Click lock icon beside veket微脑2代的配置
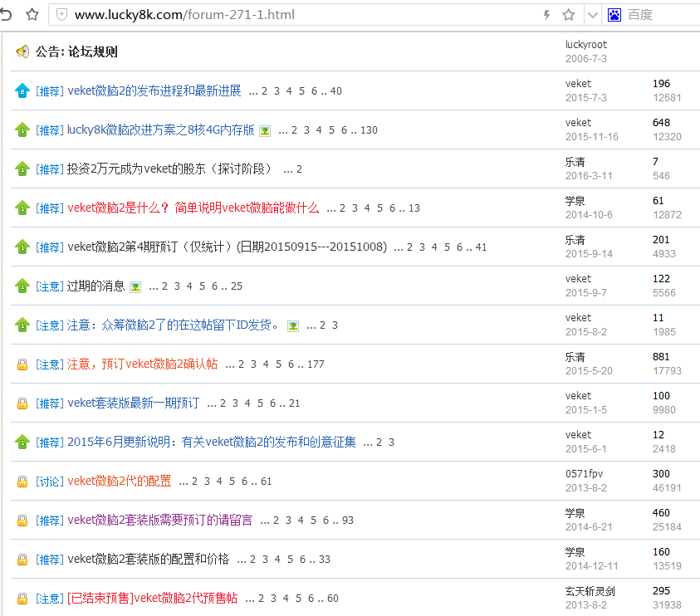Screen dimensions: 700x616 [x=22, y=482]
